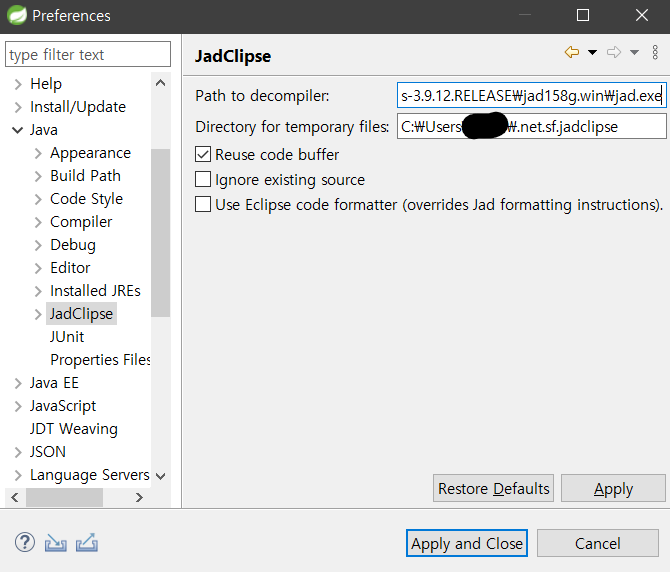Click the tree horizontal scrollbar thumb
Viewport: 670px width, 572px height.
[x=65, y=497]
